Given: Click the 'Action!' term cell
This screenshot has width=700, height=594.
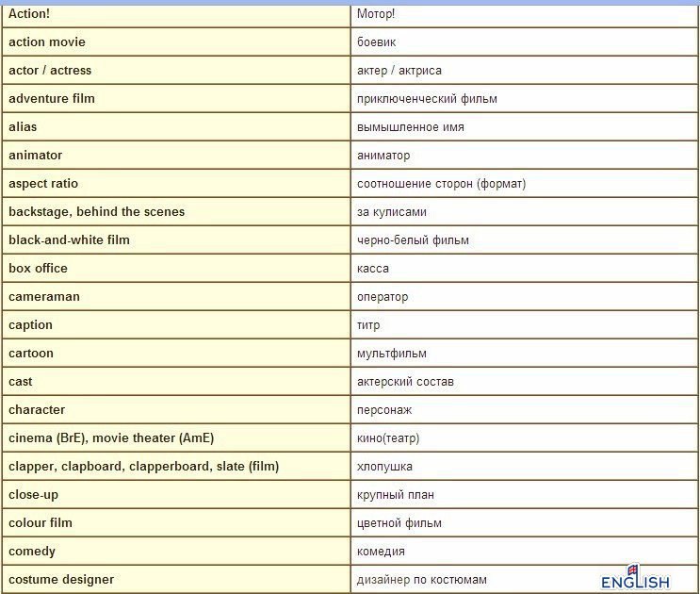Looking at the screenshot, I should 29,14.
